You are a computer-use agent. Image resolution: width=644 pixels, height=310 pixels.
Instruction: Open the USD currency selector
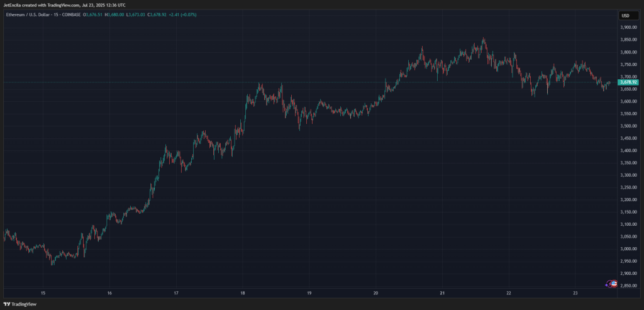click(x=628, y=16)
